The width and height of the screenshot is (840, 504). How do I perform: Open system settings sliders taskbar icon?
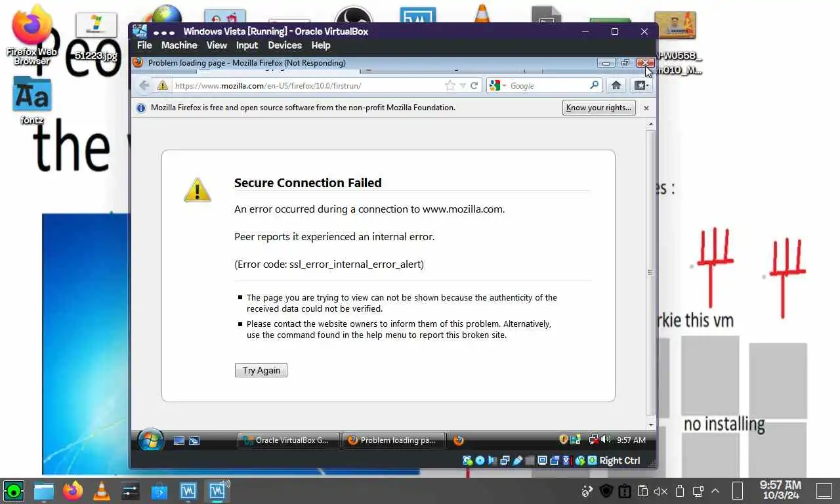131,490
